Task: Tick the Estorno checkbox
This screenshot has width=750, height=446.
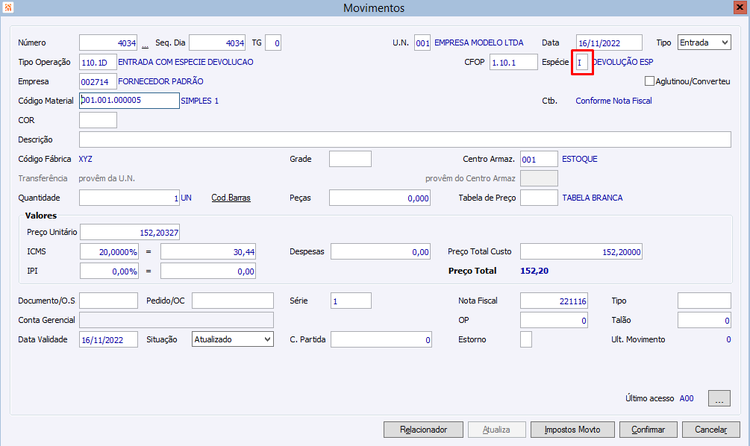Action: click(x=526, y=339)
